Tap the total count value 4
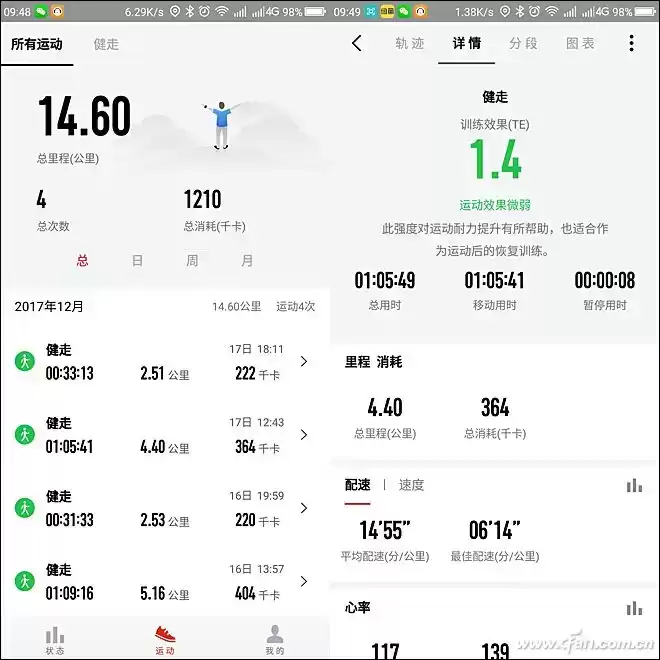The image size is (660, 660). click(x=41, y=200)
